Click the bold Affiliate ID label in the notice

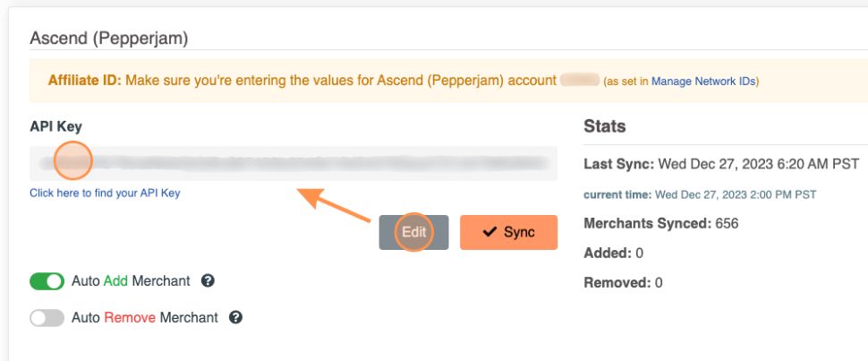tap(85, 81)
